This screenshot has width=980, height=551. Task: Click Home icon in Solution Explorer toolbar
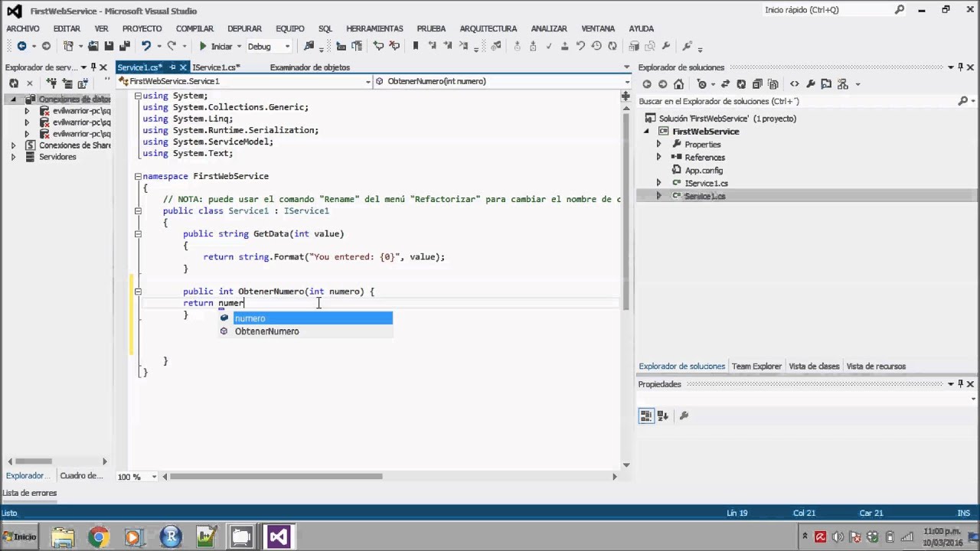tap(679, 84)
